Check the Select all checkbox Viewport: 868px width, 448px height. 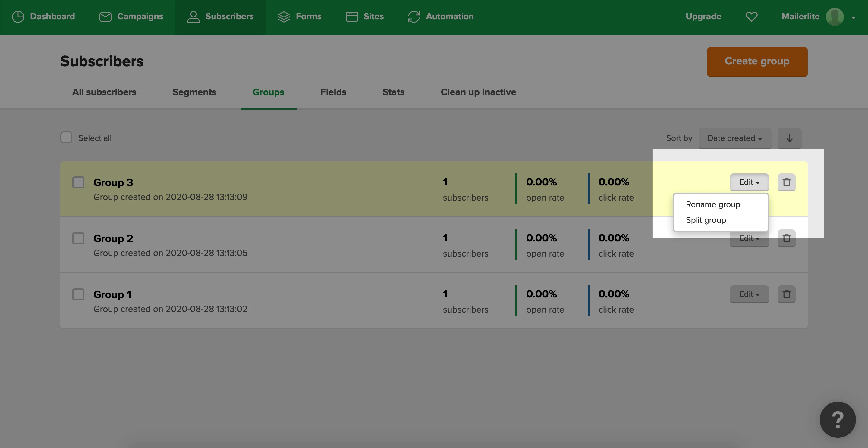(66, 138)
